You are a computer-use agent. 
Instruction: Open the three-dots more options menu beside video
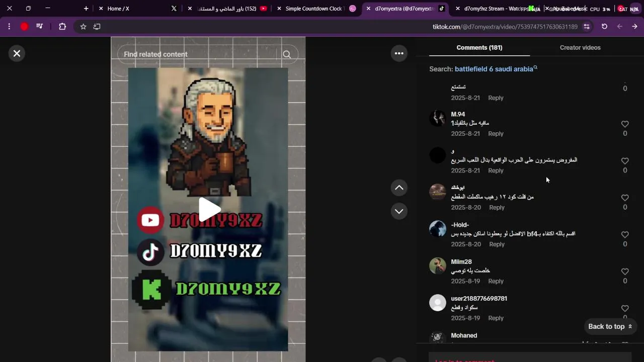point(399,53)
